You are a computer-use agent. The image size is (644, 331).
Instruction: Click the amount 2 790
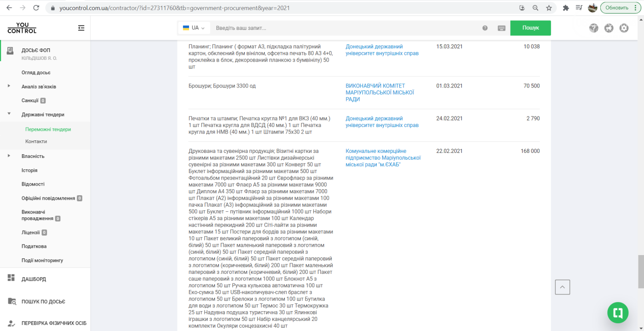pos(533,118)
